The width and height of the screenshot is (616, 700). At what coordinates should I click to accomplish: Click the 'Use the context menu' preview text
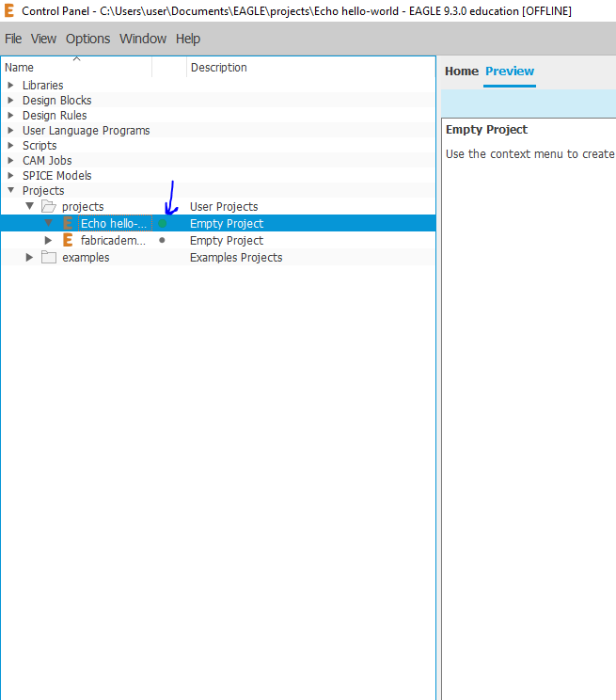pyautogui.click(x=530, y=154)
